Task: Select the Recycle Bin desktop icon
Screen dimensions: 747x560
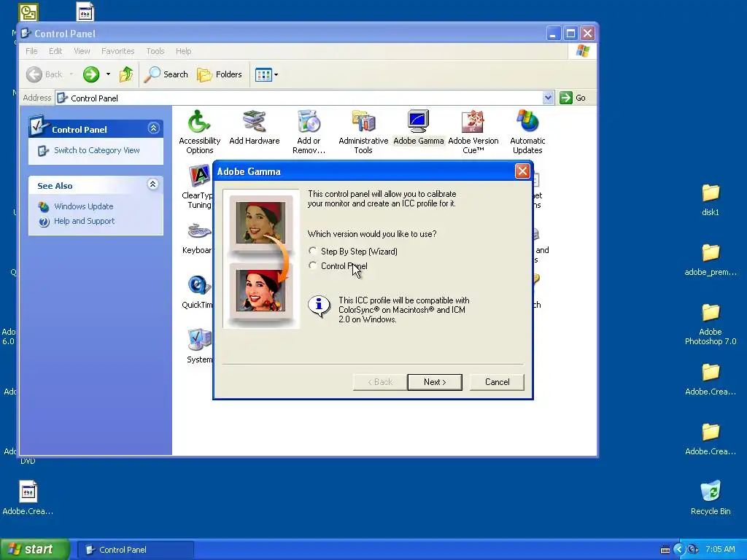Action: click(711, 497)
